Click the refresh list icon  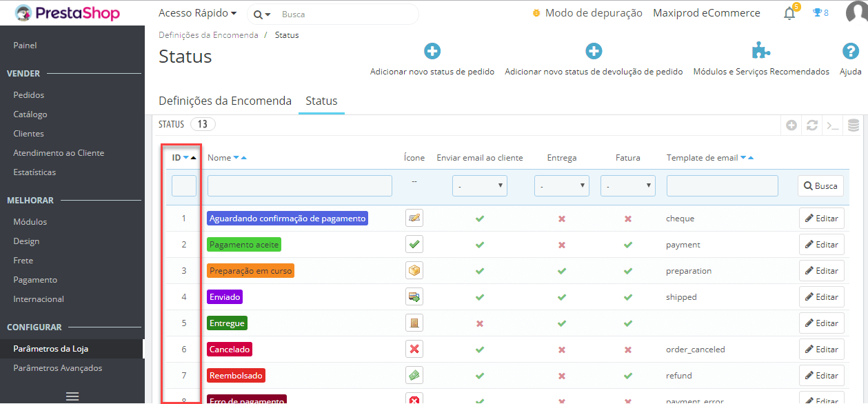[x=812, y=125]
